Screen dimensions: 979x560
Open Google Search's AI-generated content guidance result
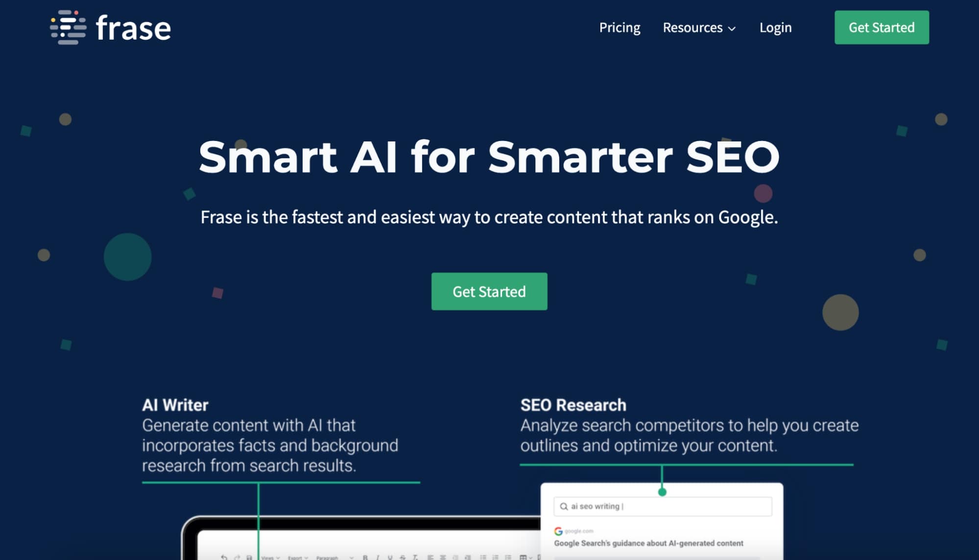648,543
